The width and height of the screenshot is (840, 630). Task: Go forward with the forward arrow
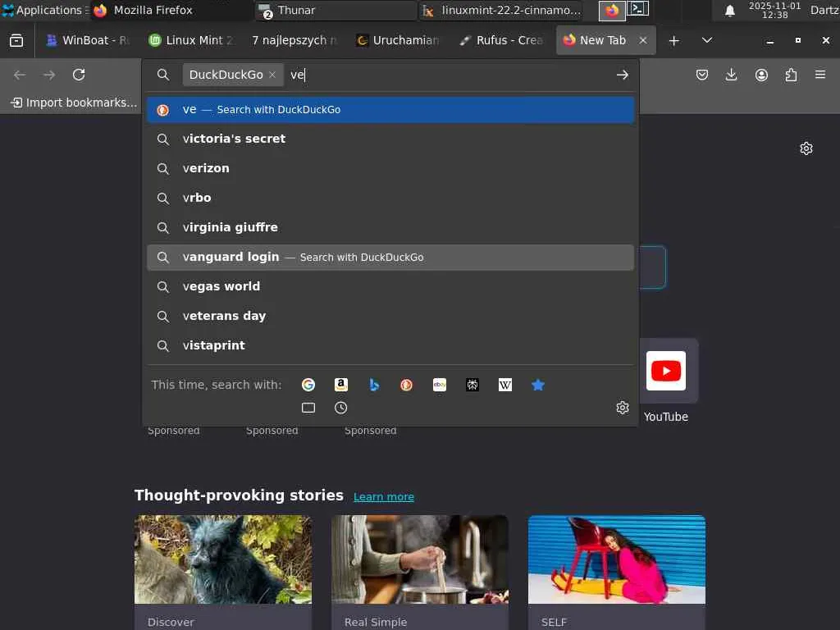point(49,75)
